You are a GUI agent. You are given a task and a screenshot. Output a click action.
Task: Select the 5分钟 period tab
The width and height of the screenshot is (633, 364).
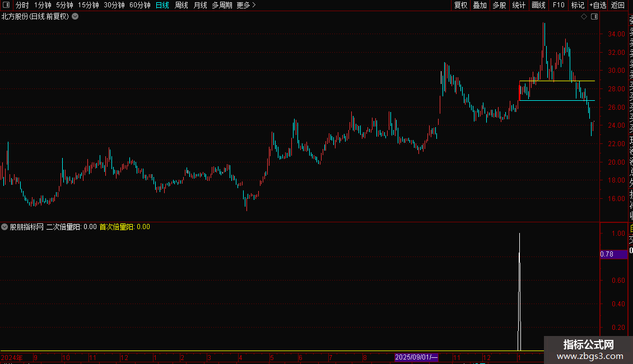[64, 5]
